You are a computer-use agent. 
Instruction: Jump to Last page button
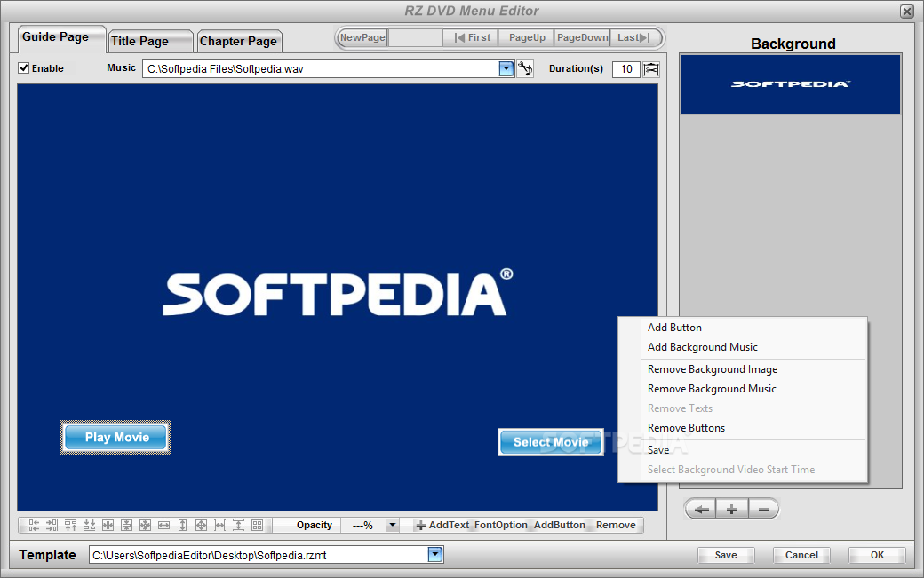coord(634,37)
